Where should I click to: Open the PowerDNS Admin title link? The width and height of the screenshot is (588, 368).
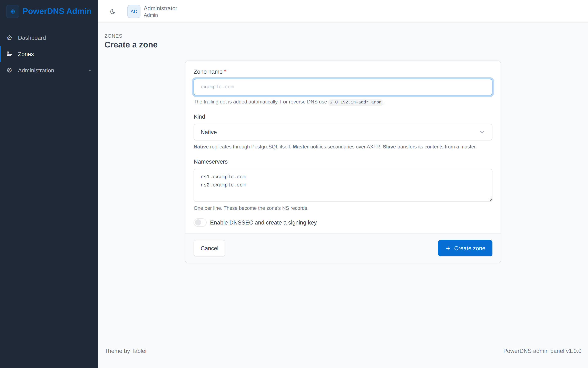tap(57, 11)
